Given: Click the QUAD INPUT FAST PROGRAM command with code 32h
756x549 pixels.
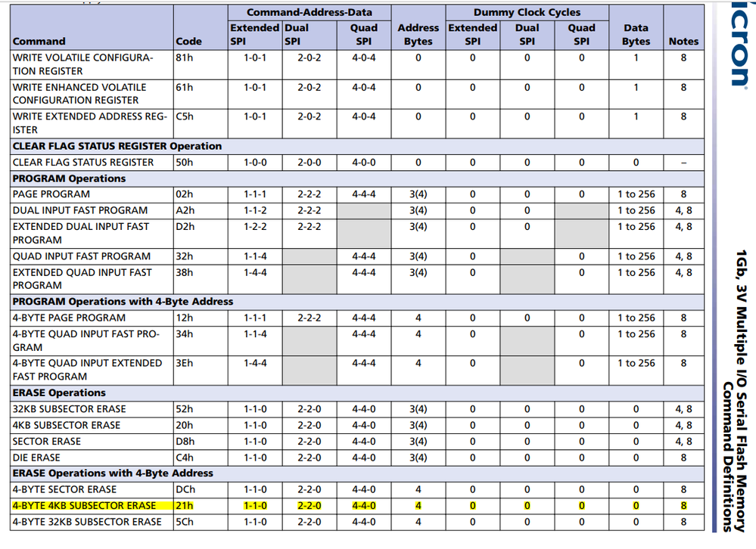Looking at the screenshot, I should pos(92,256).
